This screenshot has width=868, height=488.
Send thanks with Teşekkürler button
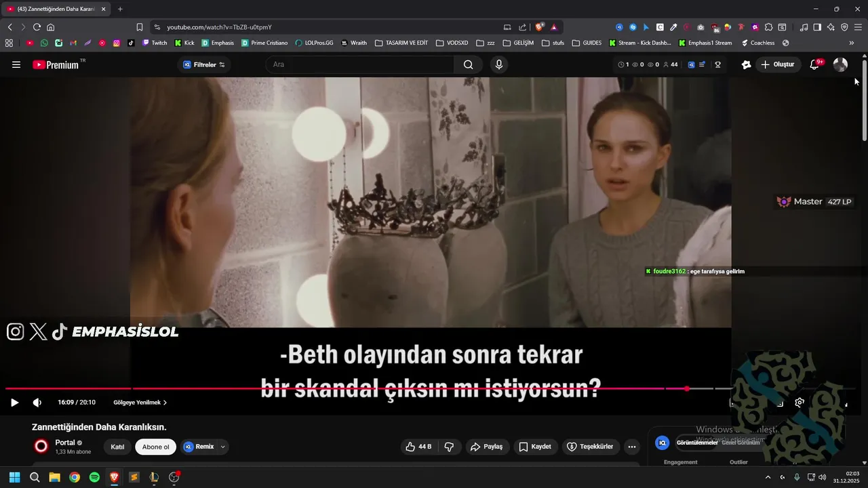click(x=590, y=447)
